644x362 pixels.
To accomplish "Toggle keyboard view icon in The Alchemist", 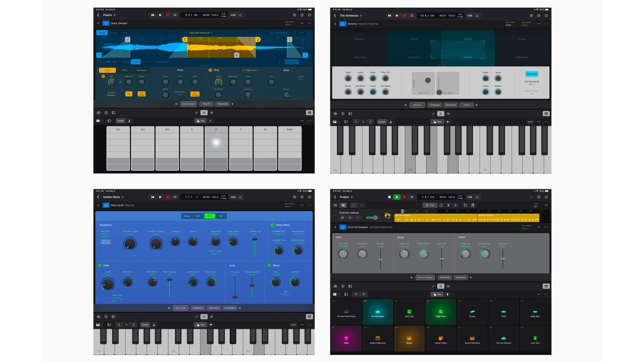I will pyautogui.click(x=546, y=114).
